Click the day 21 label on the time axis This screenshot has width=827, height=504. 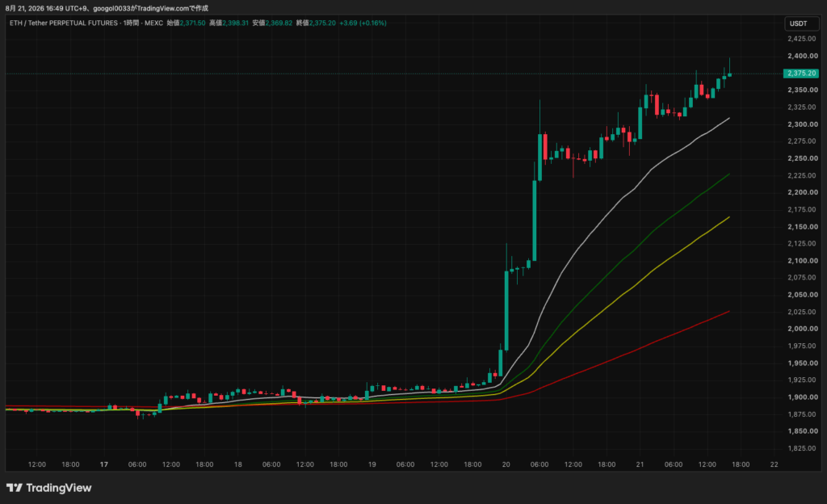[x=640, y=464]
